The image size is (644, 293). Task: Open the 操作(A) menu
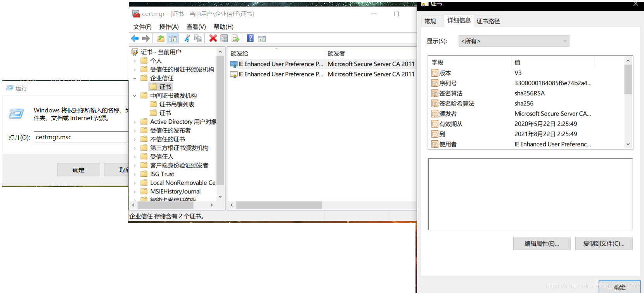click(169, 27)
